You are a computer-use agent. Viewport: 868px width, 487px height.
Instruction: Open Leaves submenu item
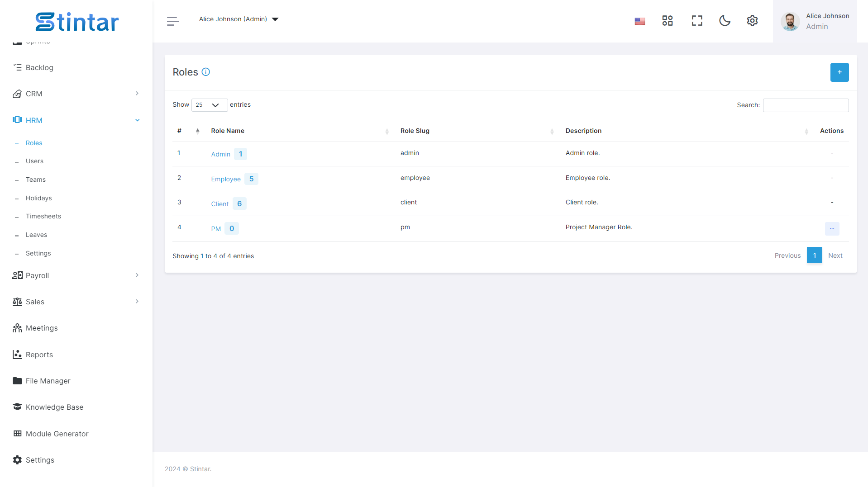(x=36, y=235)
